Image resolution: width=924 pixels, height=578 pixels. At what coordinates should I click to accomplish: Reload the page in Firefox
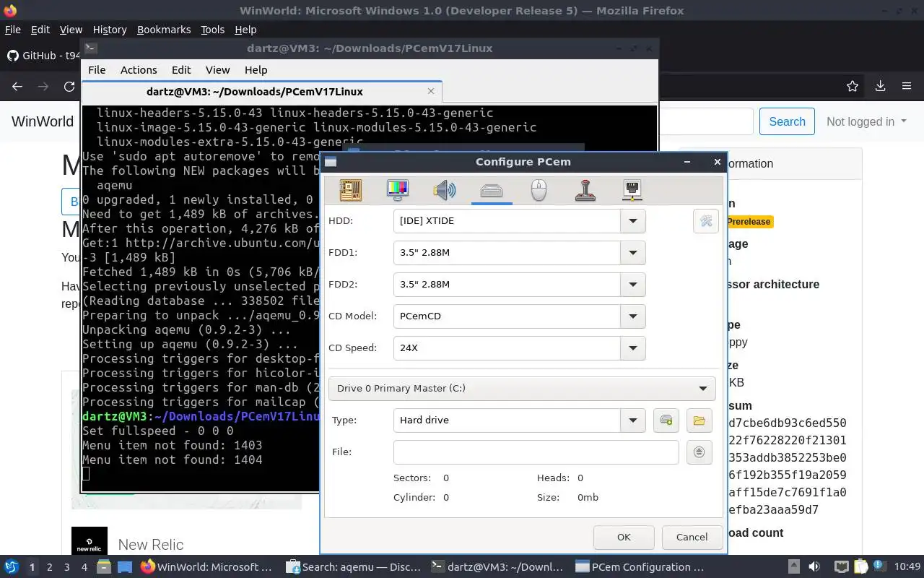point(69,86)
